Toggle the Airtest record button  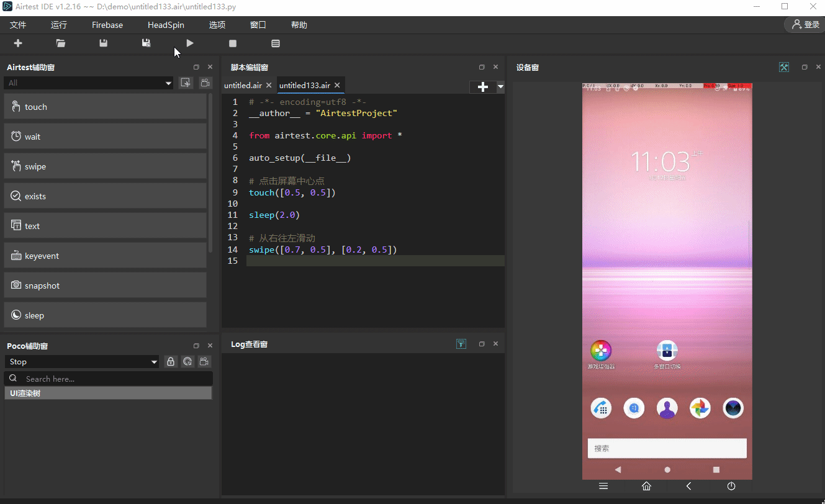[204, 83]
